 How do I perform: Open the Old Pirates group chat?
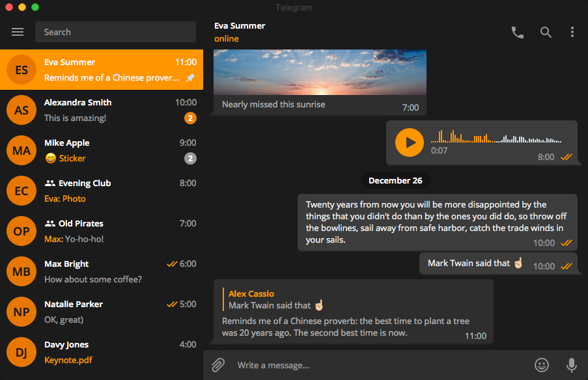[102, 231]
